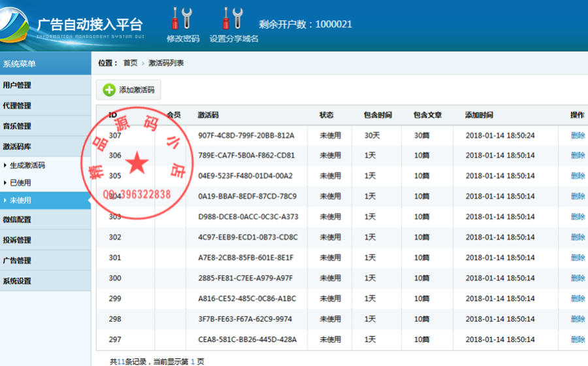Click the 修改密码 tools icon
Viewport: 588px width, 366px height.
(x=182, y=19)
